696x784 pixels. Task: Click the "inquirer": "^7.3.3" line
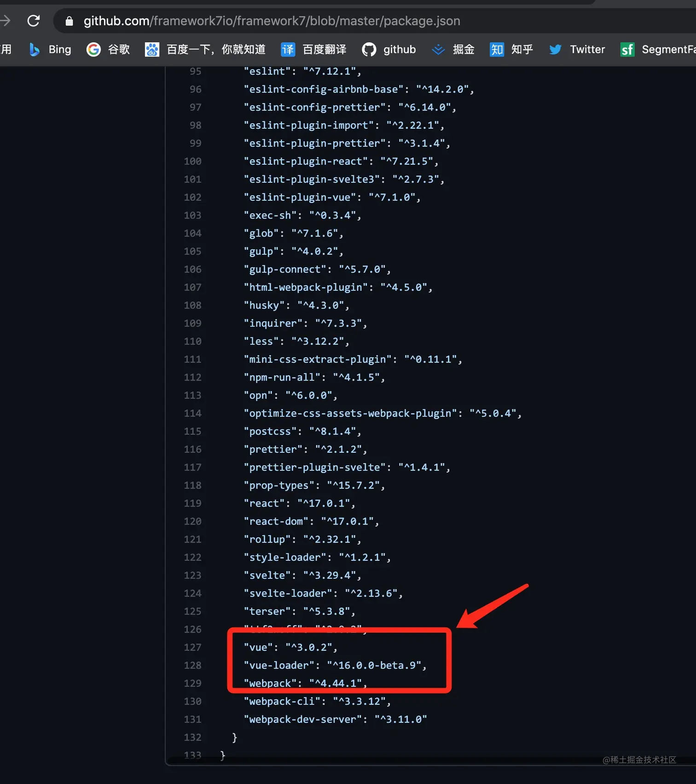point(305,323)
